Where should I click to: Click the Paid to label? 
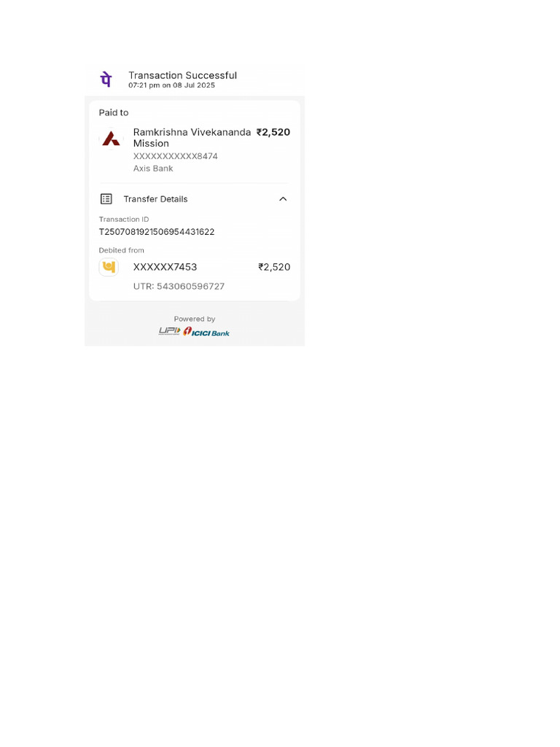point(114,112)
